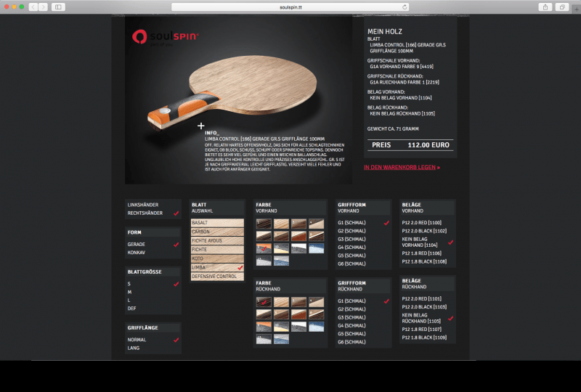Viewport: 581px width, 392px height.
Task: Click the blade preview image
Action: pyautogui.click(x=238, y=100)
